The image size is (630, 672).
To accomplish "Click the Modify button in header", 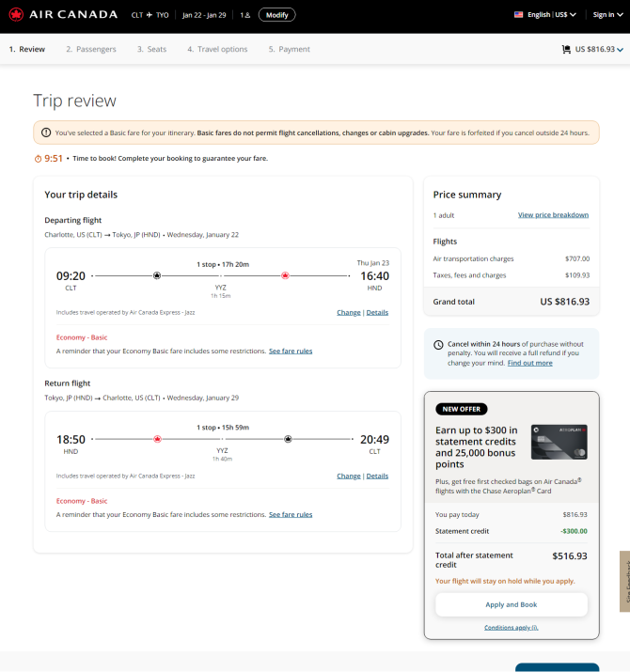I will point(277,15).
